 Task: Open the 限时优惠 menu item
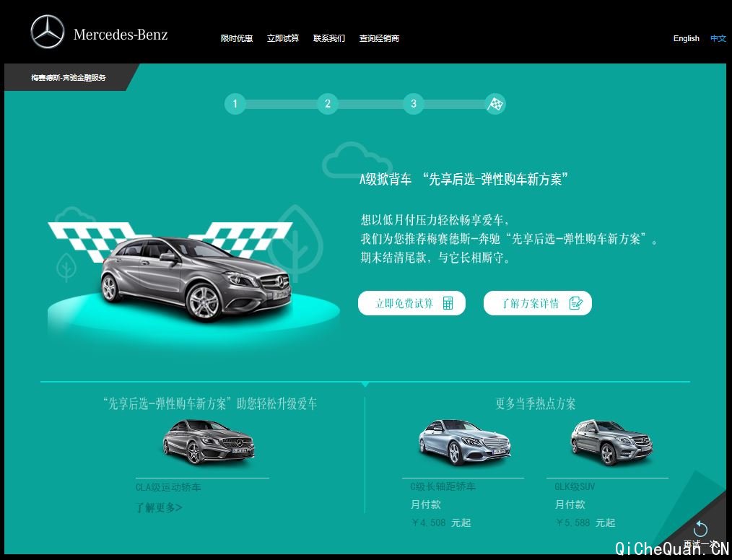237,38
